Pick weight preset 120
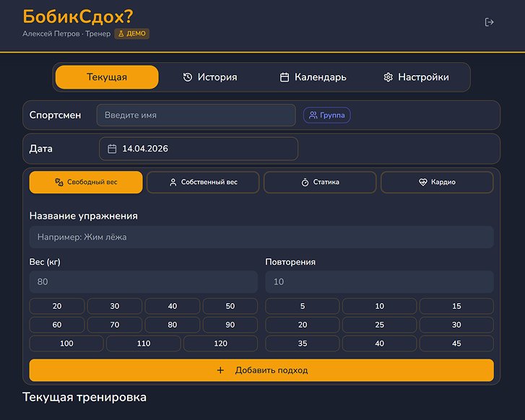 tap(221, 344)
